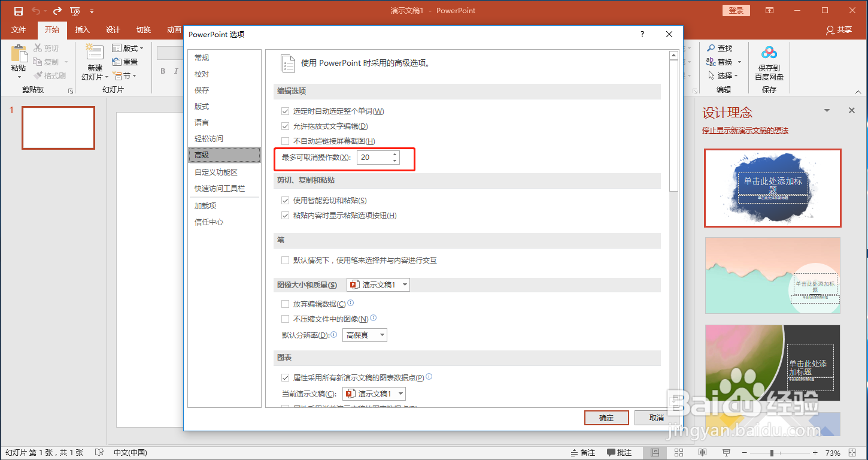868x460 pixels.
Task: Open default resolution 高保真 dropdown
Action: [x=365, y=335]
